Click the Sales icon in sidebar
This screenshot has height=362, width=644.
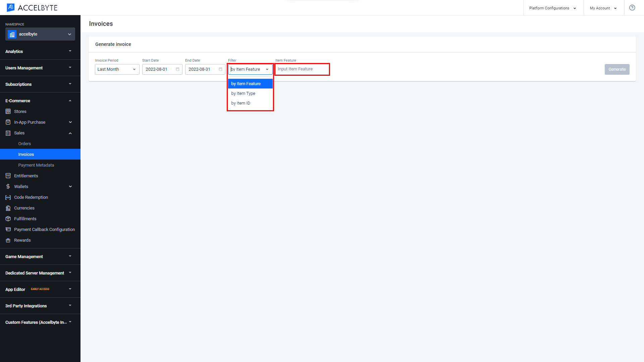click(8, 133)
